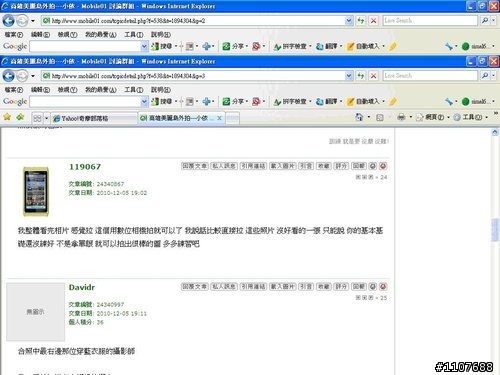Click Google toolbar wrench settings icon, front window

(449, 101)
